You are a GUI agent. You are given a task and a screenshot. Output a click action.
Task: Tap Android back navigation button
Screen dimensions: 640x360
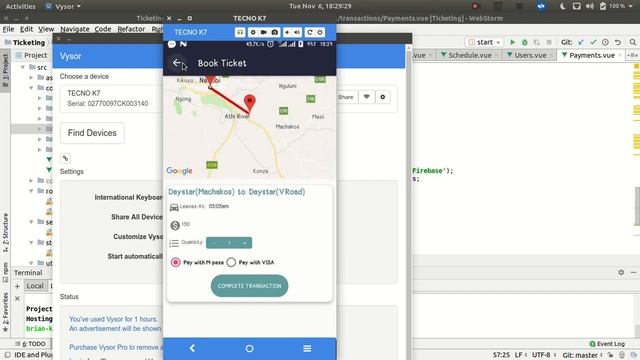coord(192,348)
